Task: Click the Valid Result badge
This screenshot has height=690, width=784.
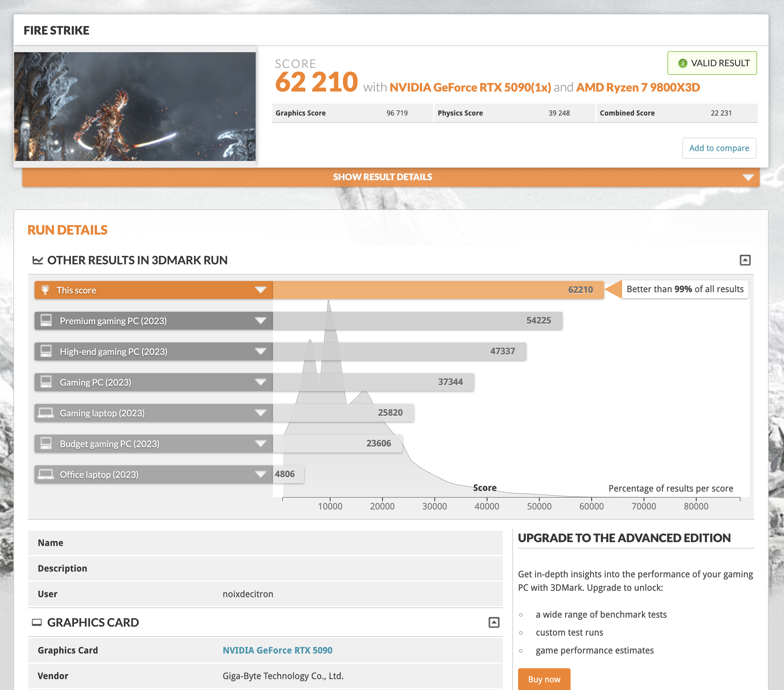Action: tap(712, 63)
